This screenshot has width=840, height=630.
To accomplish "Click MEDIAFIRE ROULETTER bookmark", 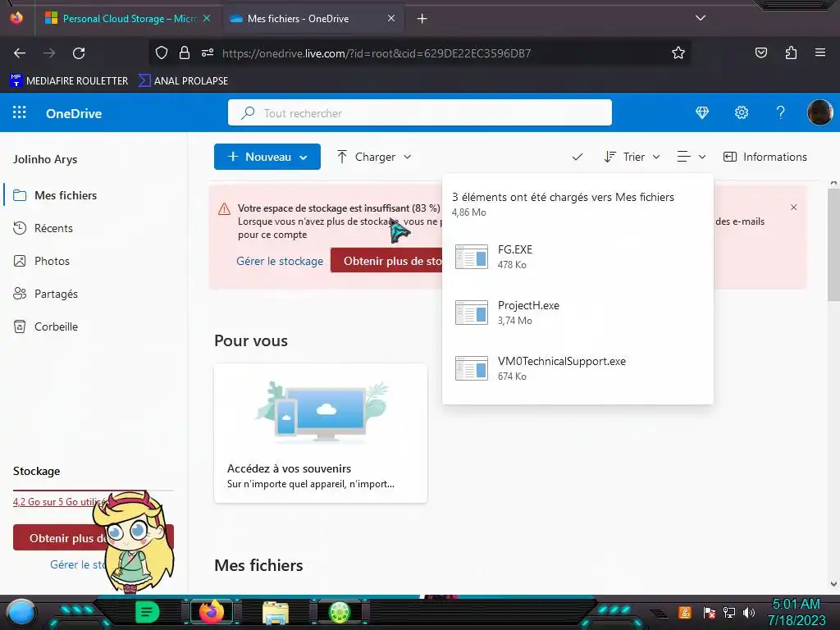I will pyautogui.click(x=69, y=81).
